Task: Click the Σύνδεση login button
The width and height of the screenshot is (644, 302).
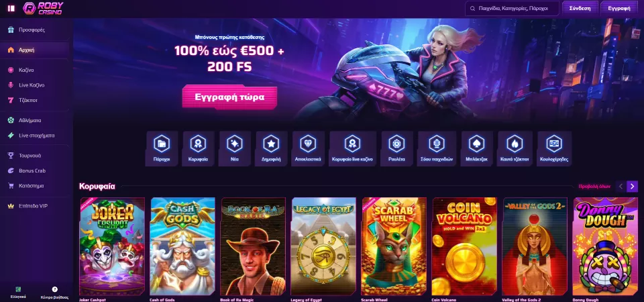Action: tap(580, 8)
